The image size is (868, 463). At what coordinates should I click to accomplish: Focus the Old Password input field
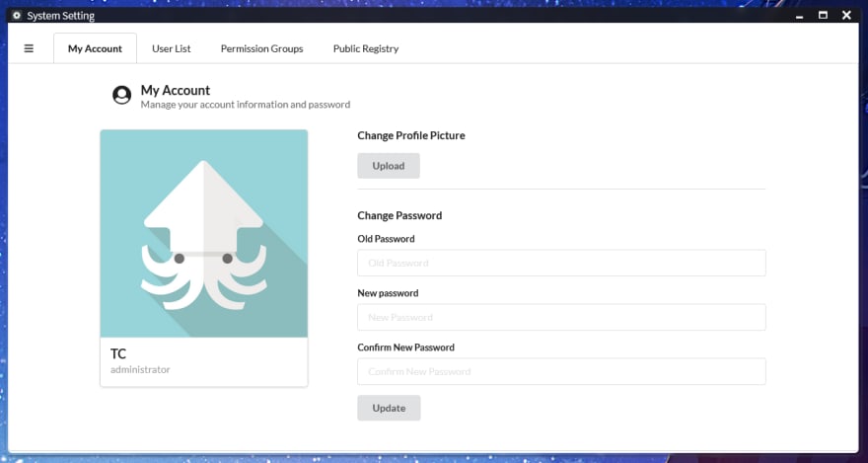561,263
